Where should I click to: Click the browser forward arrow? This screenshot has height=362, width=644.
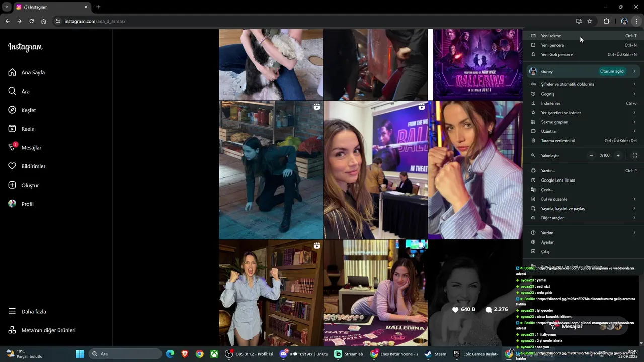point(19,21)
